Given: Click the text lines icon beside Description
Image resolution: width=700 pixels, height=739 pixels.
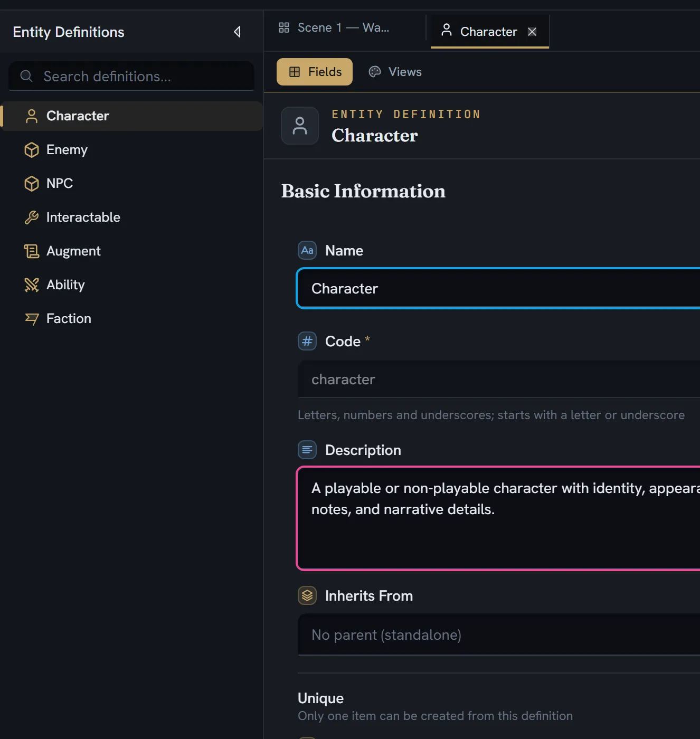Looking at the screenshot, I should (x=307, y=450).
